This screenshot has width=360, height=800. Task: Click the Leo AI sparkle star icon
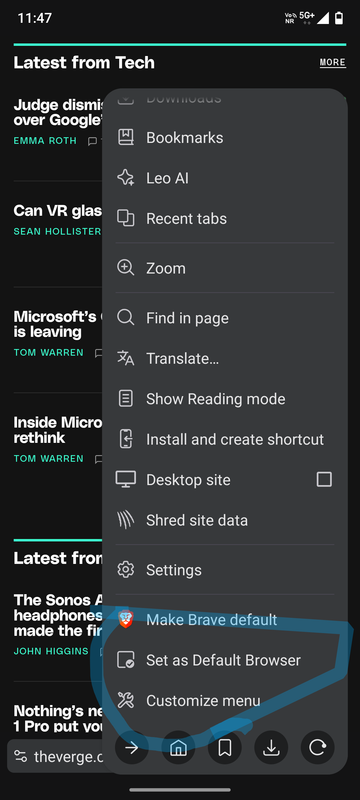(x=125, y=178)
